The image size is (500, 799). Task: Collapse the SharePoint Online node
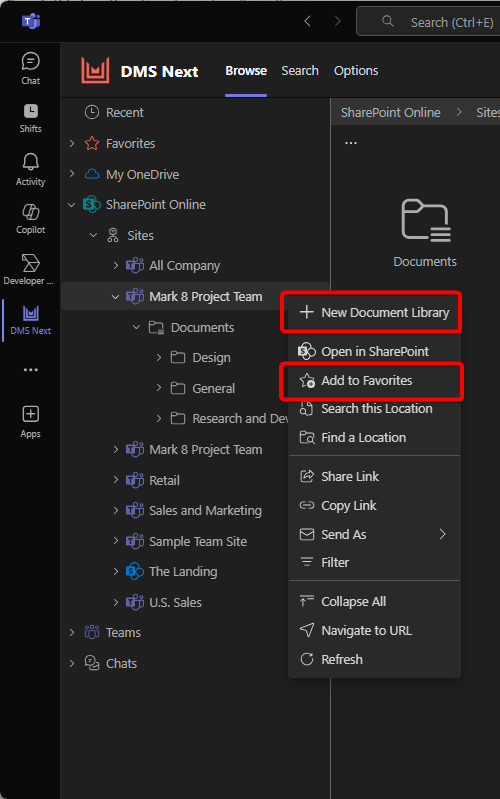point(72,205)
